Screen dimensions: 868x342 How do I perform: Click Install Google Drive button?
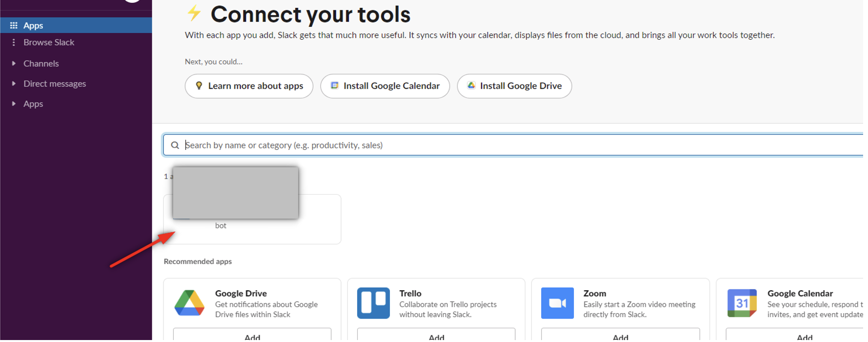point(514,86)
